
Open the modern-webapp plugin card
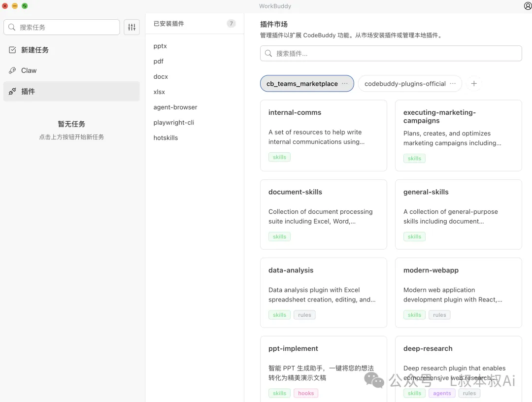tap(459, 293)
